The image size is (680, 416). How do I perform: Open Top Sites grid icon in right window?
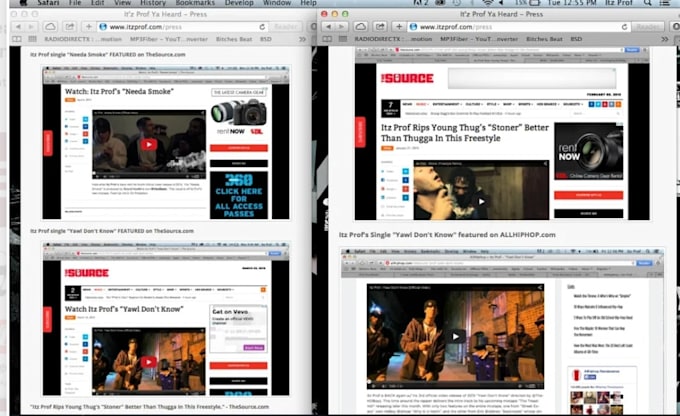coord(343,39)
